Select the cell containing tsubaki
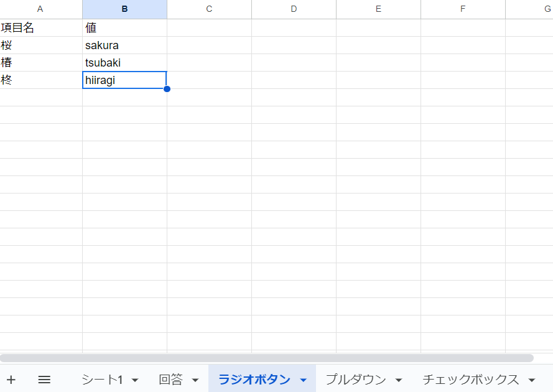553x392 pixels. [124, 62]
